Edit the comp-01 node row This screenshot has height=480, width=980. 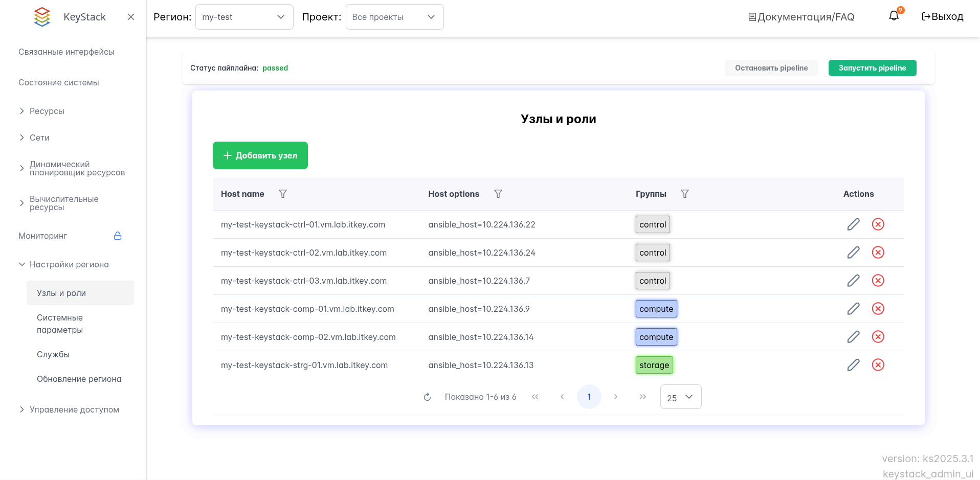coord(853,309)
